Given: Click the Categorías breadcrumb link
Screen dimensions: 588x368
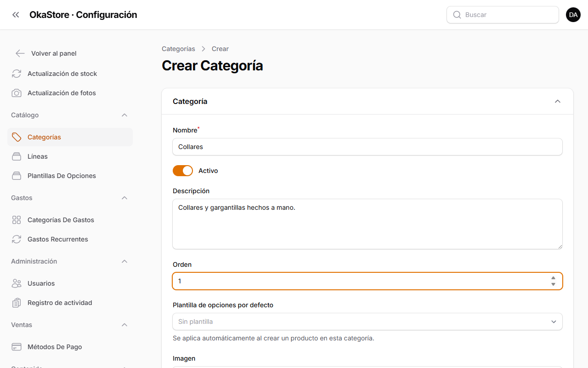Looking at the screenshot, I should (x=178, y=49).
